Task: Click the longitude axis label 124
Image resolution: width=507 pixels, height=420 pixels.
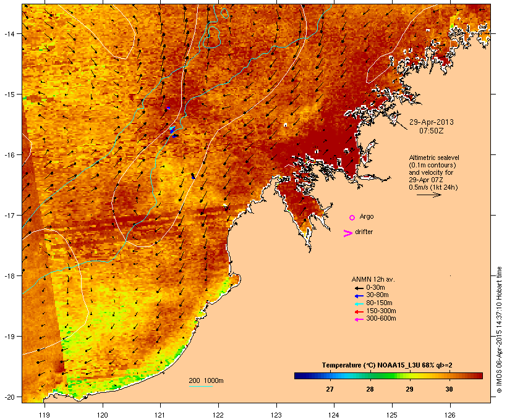Action: pos(334,415)
